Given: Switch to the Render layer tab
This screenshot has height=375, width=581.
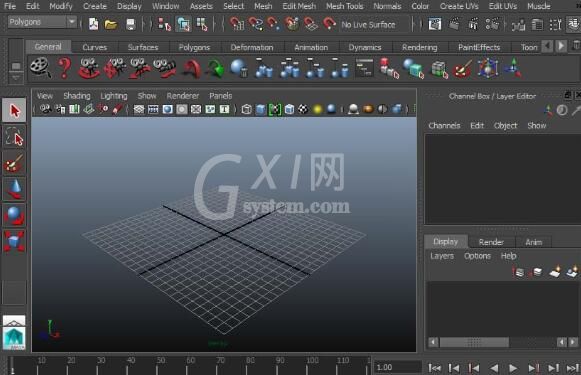Looking at the screenshot, I should (x=491, y=242).
